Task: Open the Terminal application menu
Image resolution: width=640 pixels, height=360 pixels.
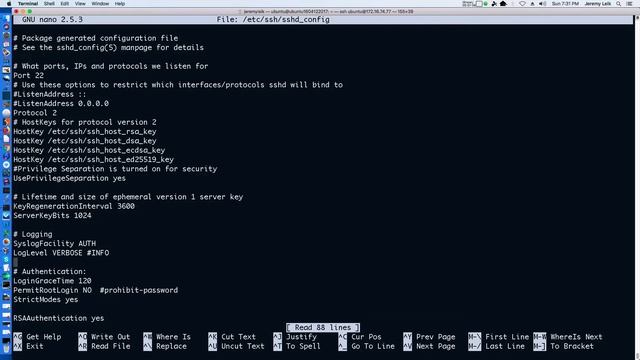Action: (28, 4)
